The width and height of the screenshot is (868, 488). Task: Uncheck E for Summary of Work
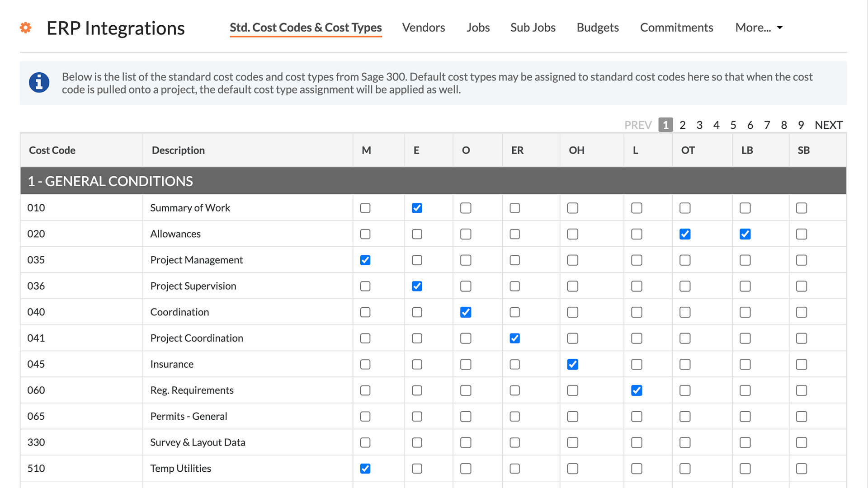coord(417,208)
